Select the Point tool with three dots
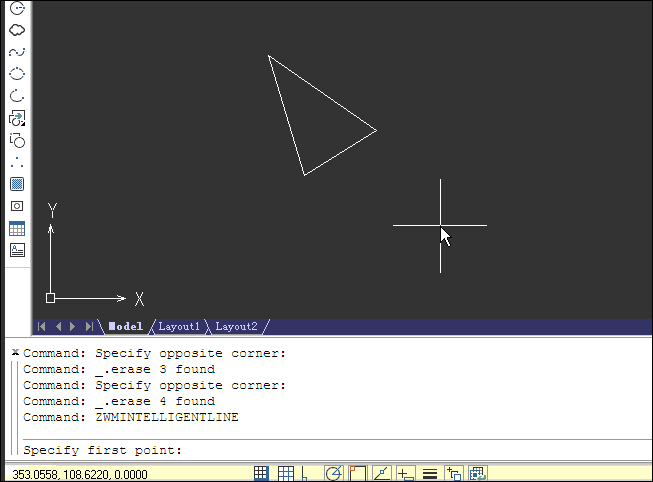653x482 pixels. click(17, 162)
